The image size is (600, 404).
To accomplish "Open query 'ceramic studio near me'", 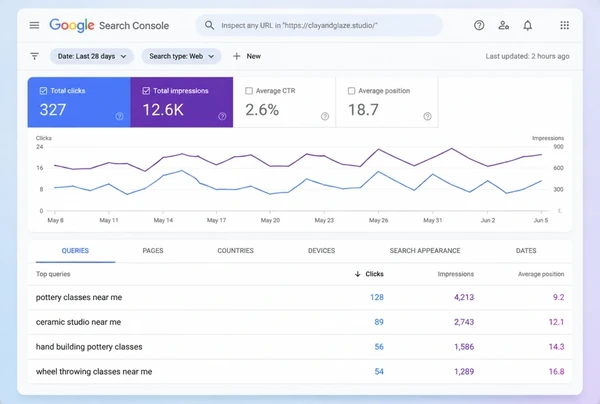I will tap(78, 322).
